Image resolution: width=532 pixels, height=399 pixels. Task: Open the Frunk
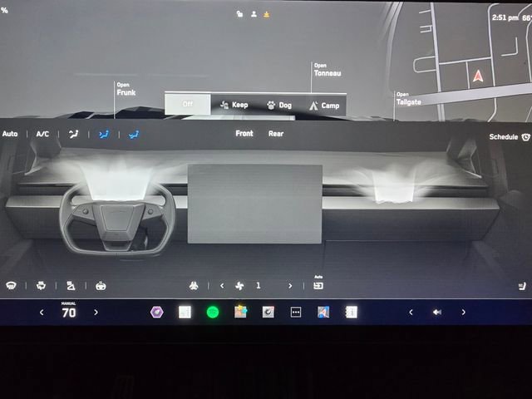[x=126, y=89]
